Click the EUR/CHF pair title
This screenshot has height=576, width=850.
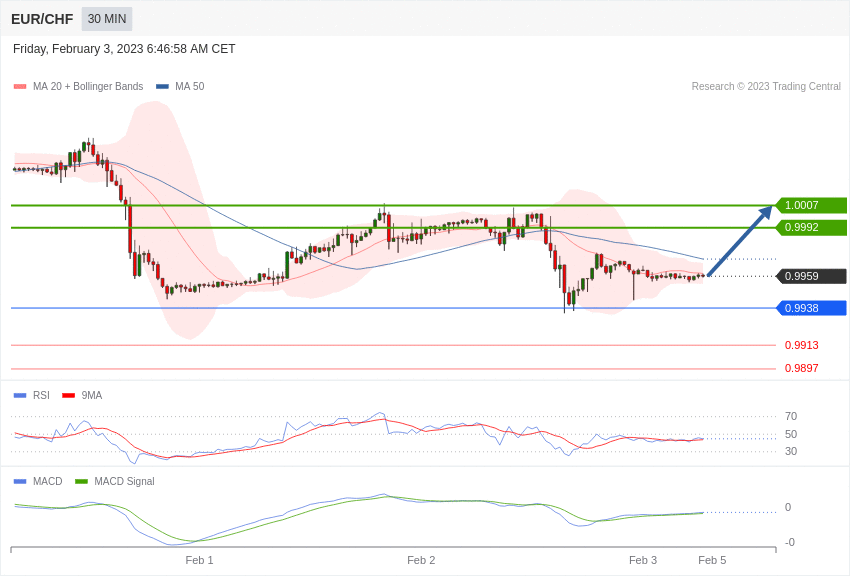tap(42, 19)
